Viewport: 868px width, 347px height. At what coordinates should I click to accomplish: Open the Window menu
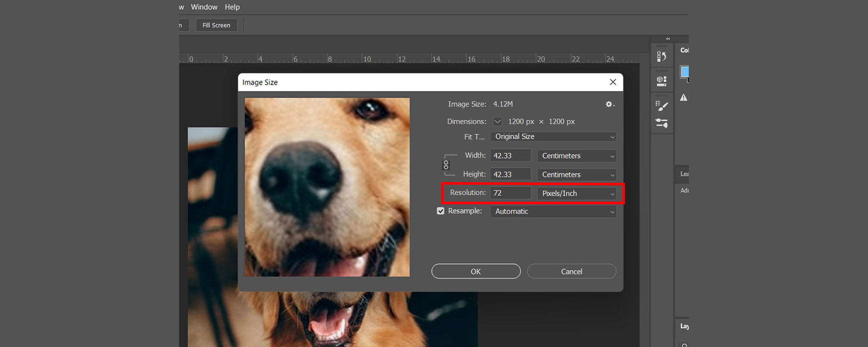click(204, 7)
